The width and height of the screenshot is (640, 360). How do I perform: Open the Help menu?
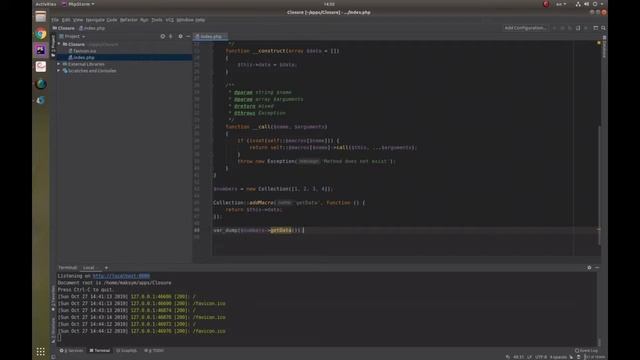tap(200, 20)
